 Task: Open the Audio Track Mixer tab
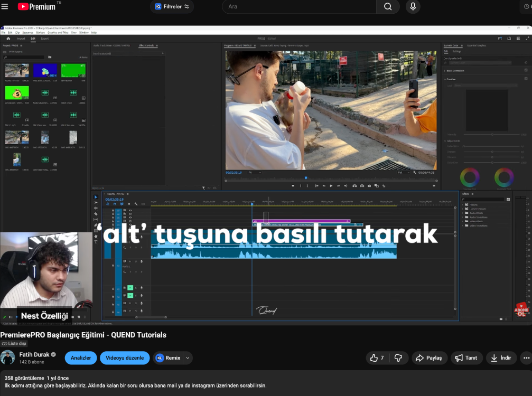(x=111, y=45)
